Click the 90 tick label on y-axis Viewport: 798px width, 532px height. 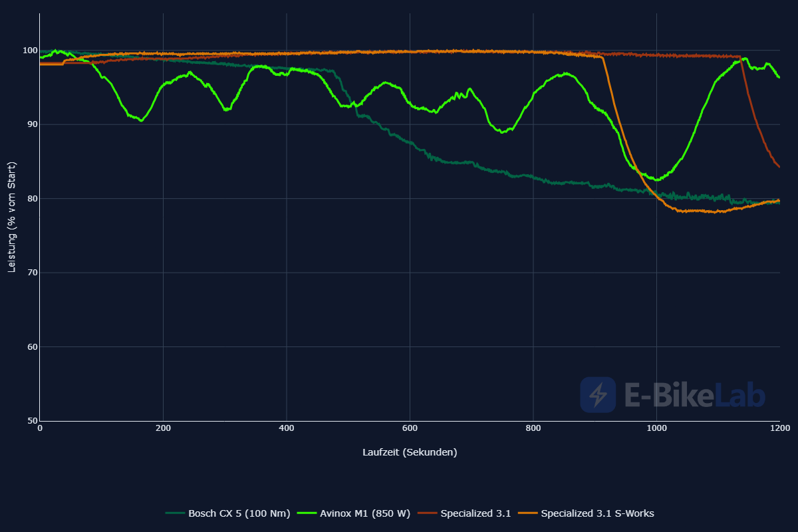[31, 124]
